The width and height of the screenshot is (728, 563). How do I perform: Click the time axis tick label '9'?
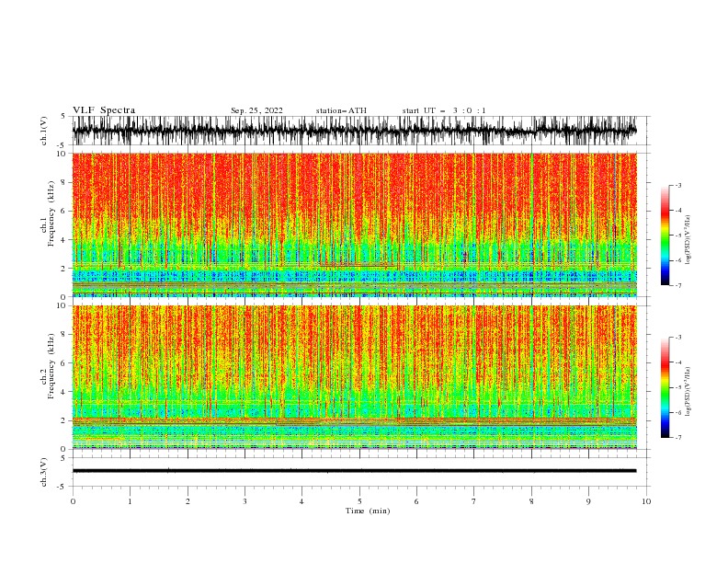tap(588, 501)
